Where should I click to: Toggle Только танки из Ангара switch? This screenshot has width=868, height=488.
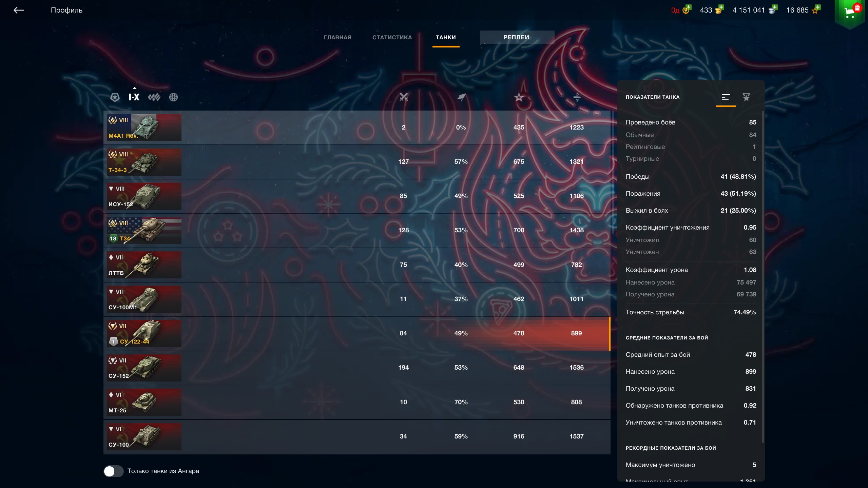[113, 471]
